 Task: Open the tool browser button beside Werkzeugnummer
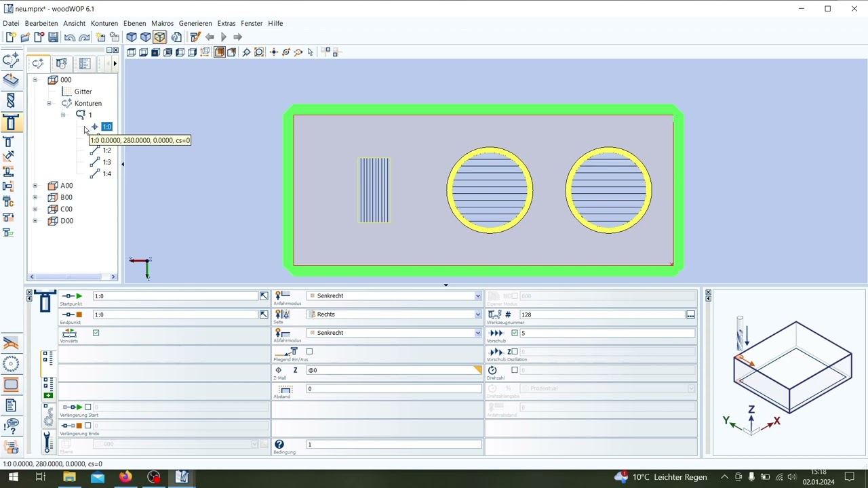coord(690,314)
